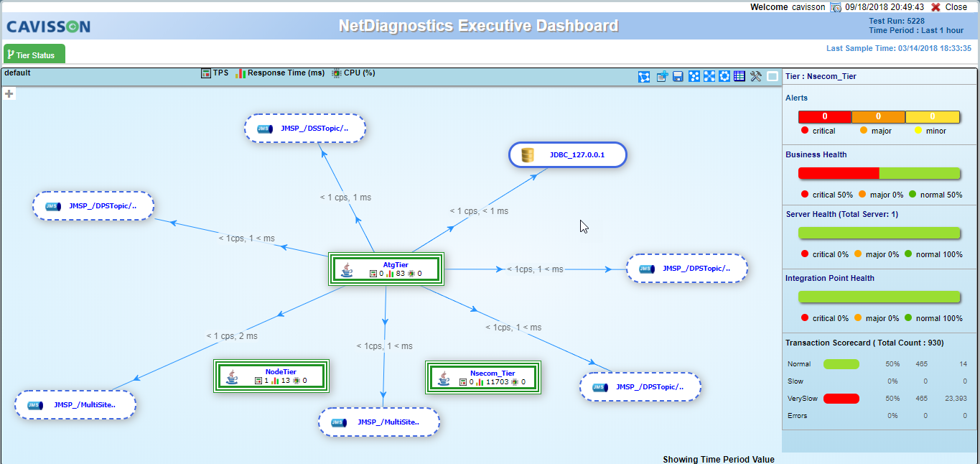Select the JDBC_127.0.0.1 integration point node

(x=568, y=154)
